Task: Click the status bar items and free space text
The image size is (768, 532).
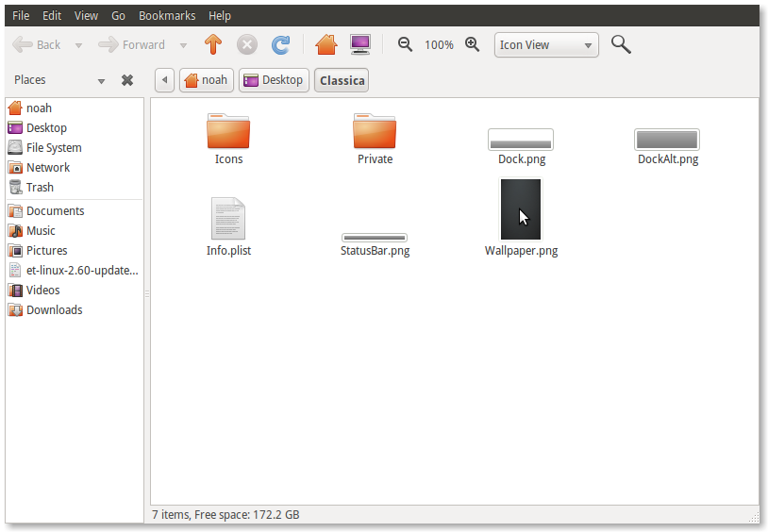Action: (x=225, y=515)
